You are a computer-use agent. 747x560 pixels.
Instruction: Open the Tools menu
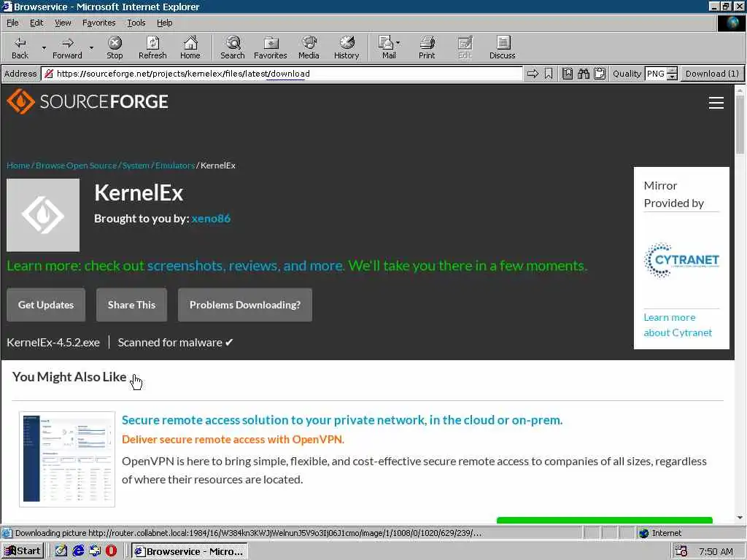(136, 23)
